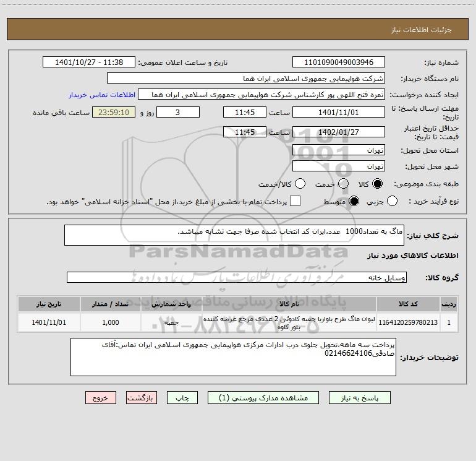This screenshot has height=461, width=476.
Task: Click the general need description text box
Action: point(234,235)
